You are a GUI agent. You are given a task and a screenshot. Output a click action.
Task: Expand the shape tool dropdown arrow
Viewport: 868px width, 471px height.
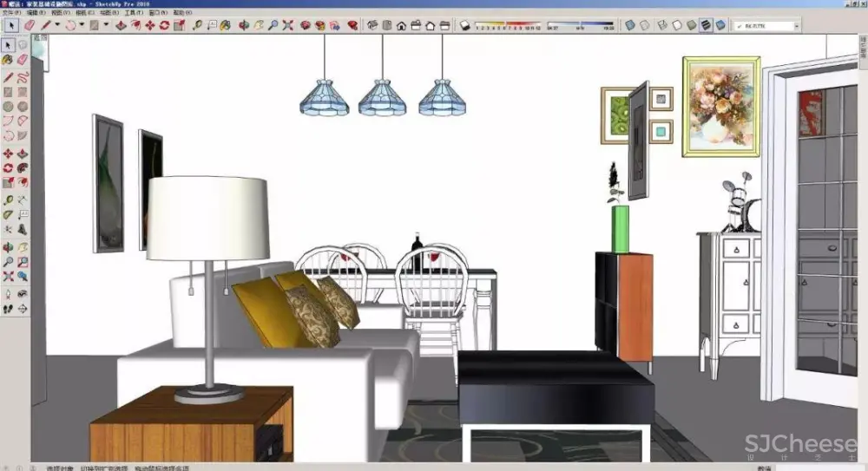click(106, 26)
